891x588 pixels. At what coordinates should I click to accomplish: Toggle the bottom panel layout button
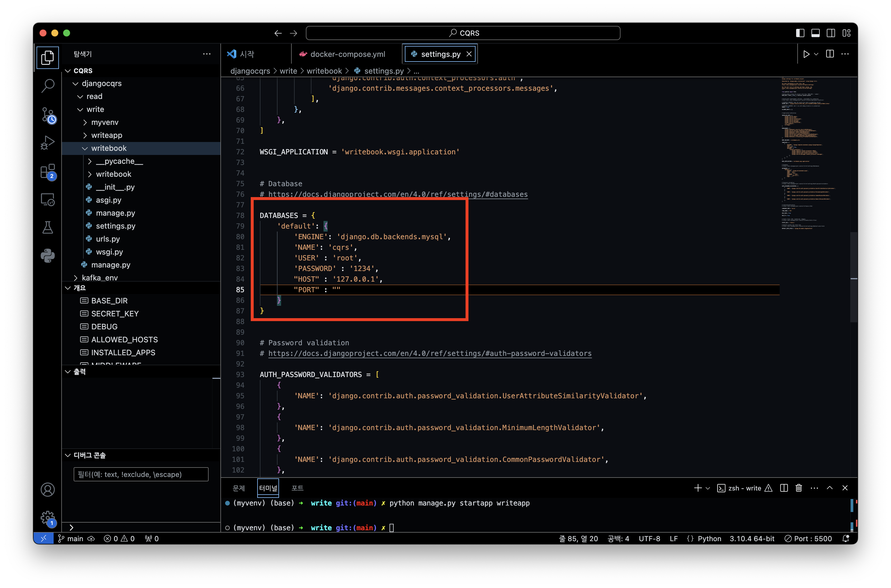815,33
